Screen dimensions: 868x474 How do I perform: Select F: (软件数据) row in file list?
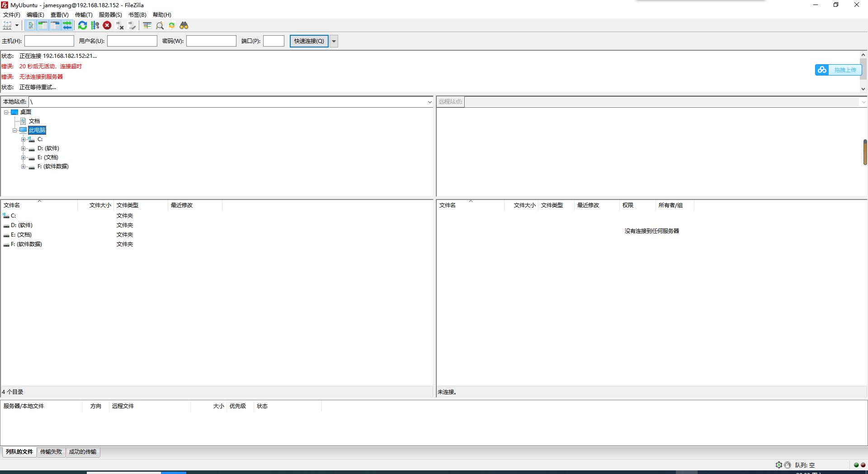point(112,244)
